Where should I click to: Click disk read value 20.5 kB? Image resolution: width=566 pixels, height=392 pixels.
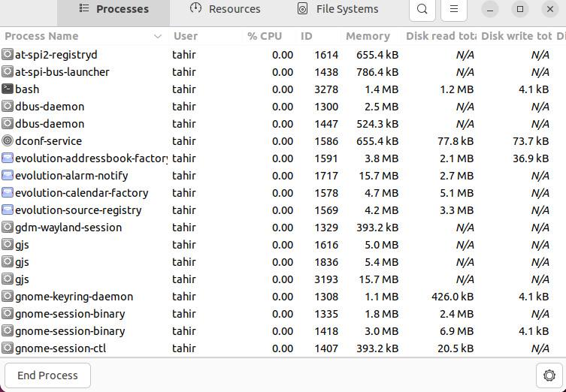456,348
